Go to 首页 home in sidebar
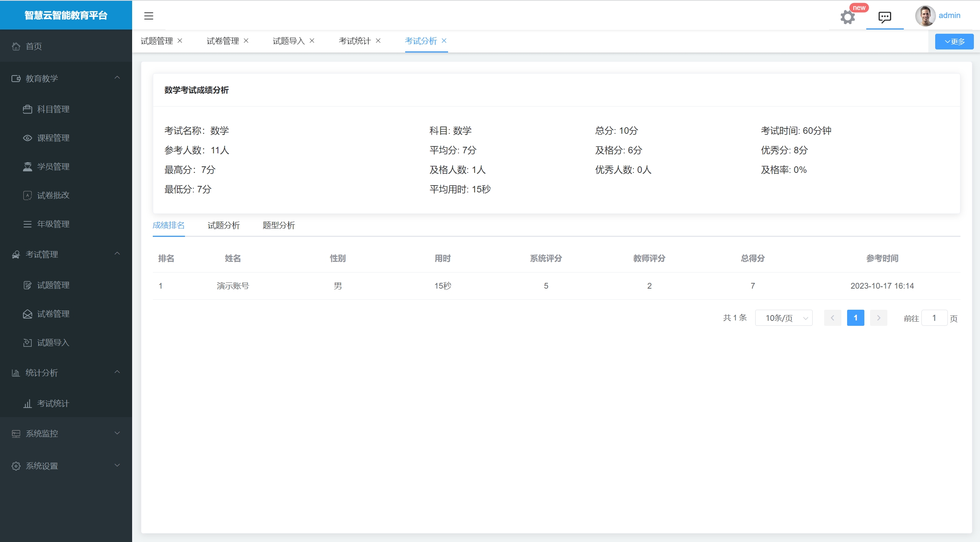Screen dimensions: 980x542 point(34,46)
